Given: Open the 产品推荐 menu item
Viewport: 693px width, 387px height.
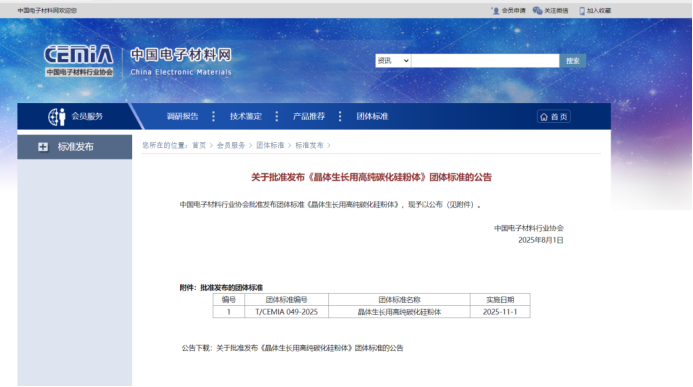Looking at the screenshot, I should point(308,116).
